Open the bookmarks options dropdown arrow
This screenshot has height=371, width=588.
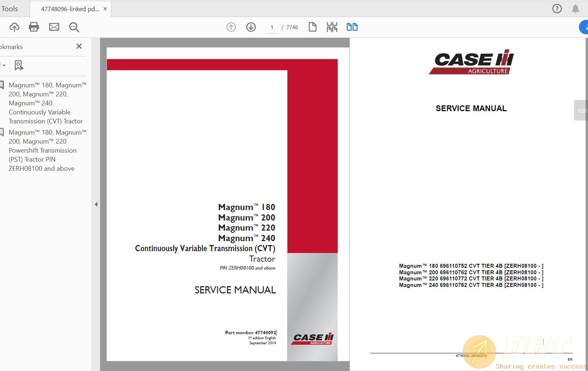(x=4, y=66)
